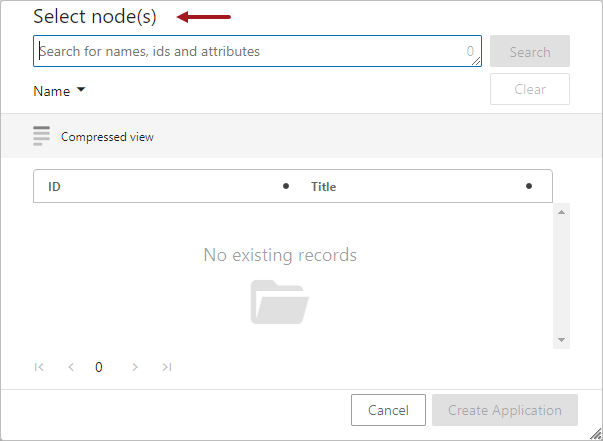The image size is (603, 441).
Task: Go to first page of results
Action: coord(39,367)
